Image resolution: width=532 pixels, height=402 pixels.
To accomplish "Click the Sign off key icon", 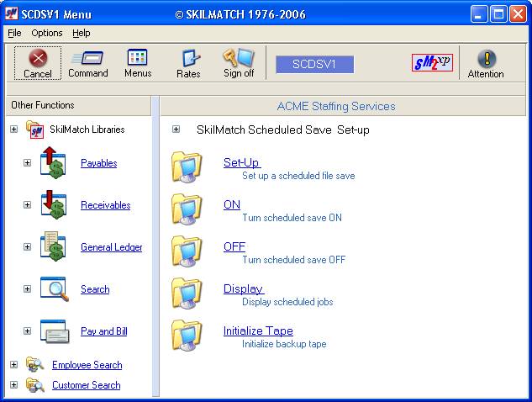I will (239, 57).
